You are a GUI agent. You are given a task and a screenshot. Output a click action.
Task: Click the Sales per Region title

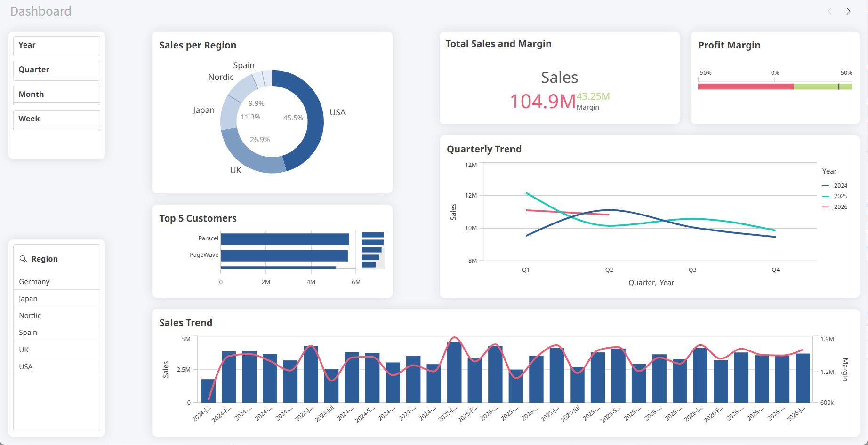(198, 45)
